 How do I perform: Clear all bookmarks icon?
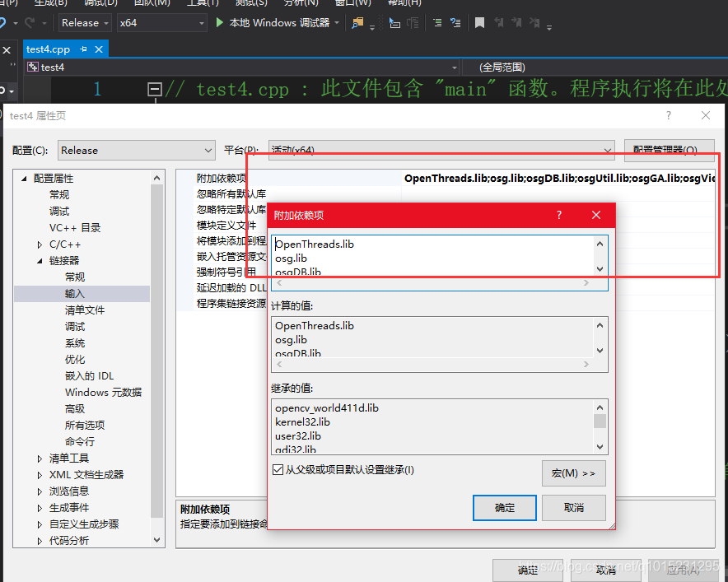click(535, 23)
